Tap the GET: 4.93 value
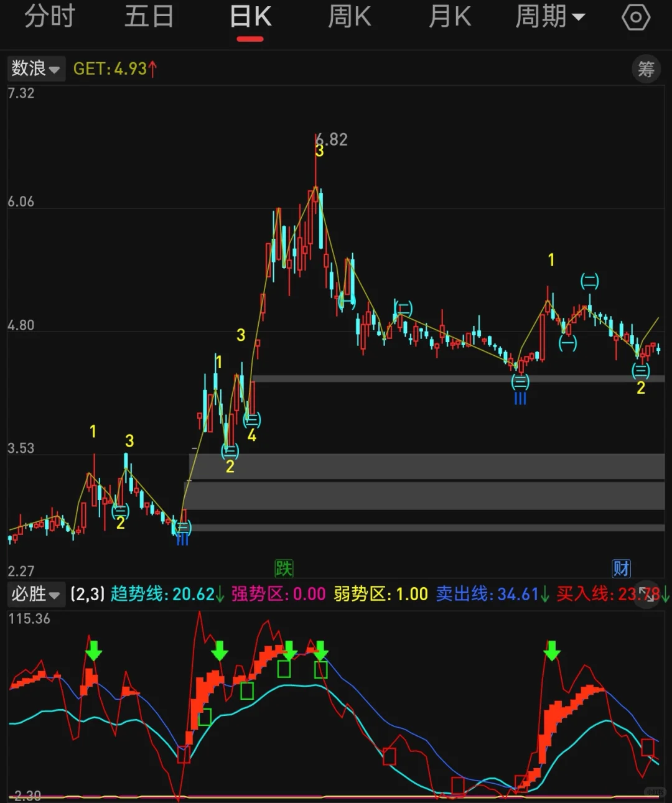The width and height of the screenshot is (672, 803). point(115,68)
